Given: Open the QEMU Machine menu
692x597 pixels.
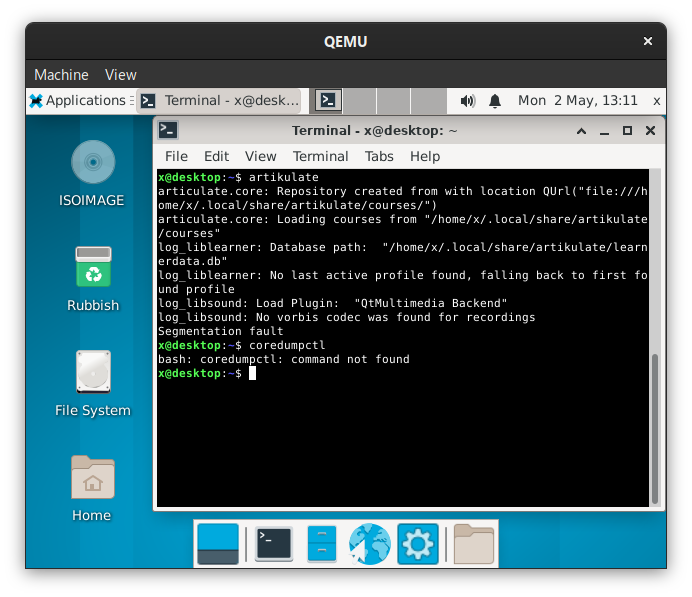Looking at the screenshot, I should tap(61, 75).
